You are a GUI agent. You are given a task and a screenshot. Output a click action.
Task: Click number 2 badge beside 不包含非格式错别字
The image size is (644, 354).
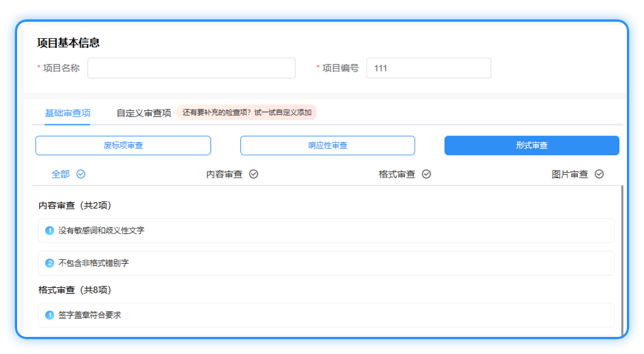click(50, 263)
